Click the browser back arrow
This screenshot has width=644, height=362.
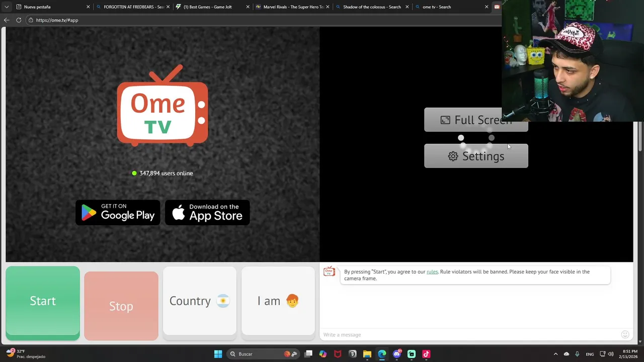click(x=7, y=20)
